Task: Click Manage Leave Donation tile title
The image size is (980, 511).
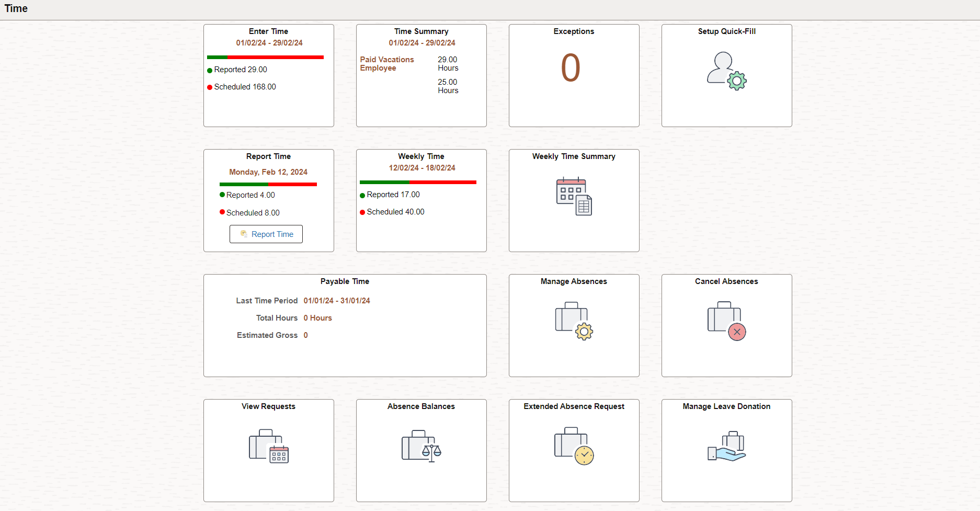Action: pos(727,406)
